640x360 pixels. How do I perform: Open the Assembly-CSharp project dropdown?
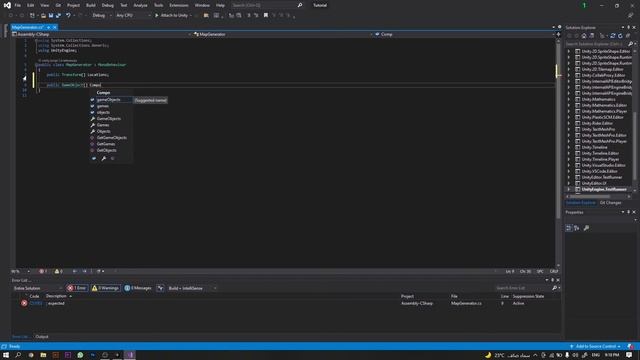102,34
